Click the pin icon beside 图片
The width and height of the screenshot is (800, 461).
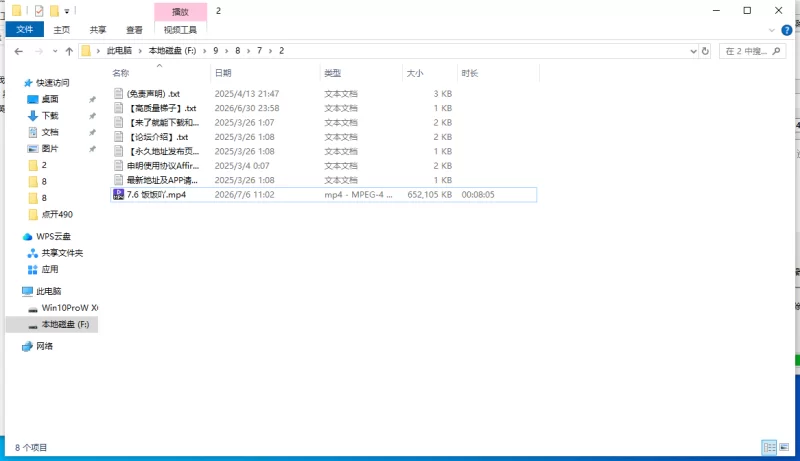tap(92, 149)
